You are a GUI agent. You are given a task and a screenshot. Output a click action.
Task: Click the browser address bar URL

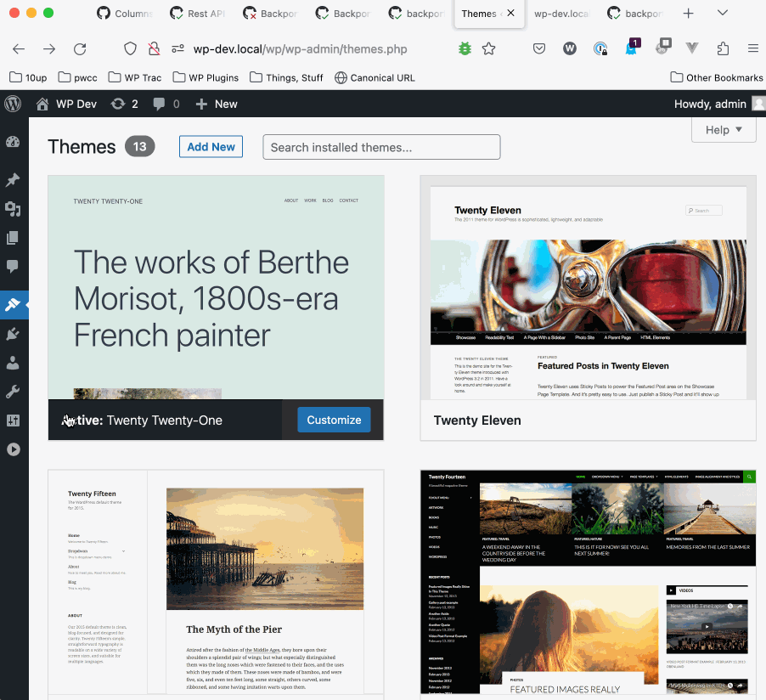pos(300,49)
